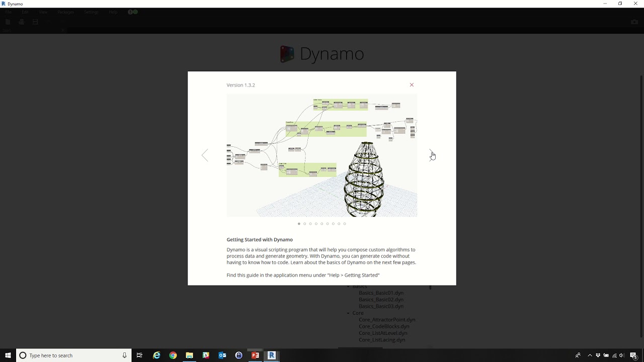644x362 pixels.
Task: Click the Dropbox tray icon
Action: click(x=598, y=355)
